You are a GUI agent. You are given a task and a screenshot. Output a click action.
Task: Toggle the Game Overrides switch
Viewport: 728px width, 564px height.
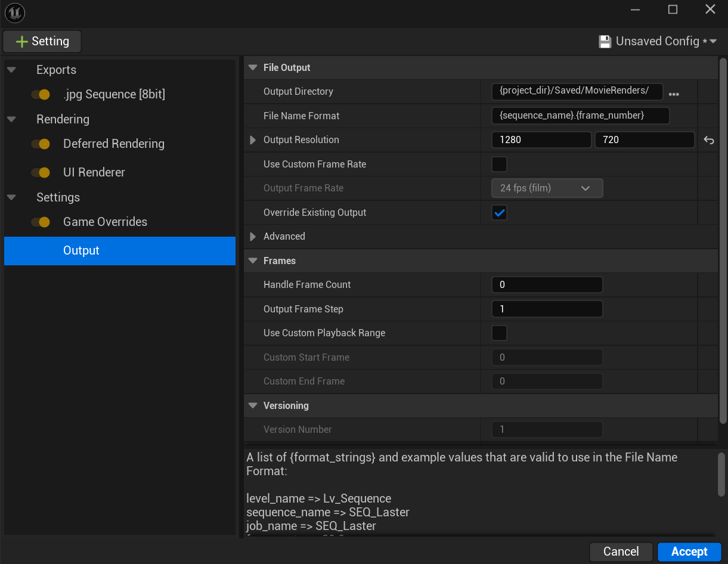(x=41, y=222)
